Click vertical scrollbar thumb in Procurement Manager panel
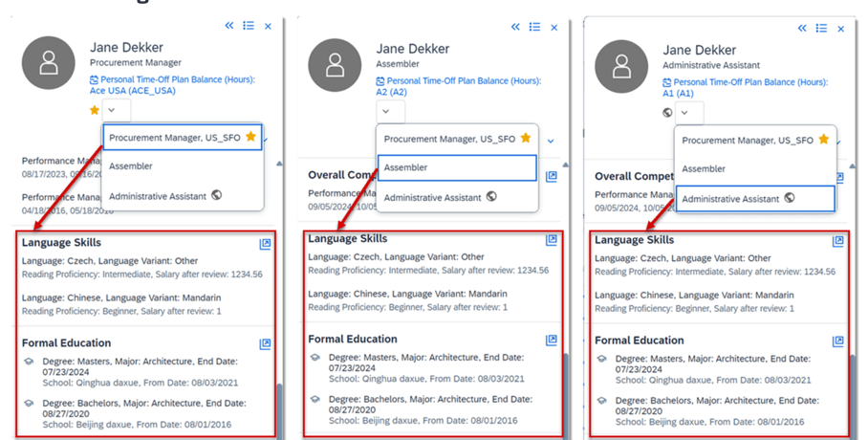This screenshot has width=868, height=440. tap(277, 407)
